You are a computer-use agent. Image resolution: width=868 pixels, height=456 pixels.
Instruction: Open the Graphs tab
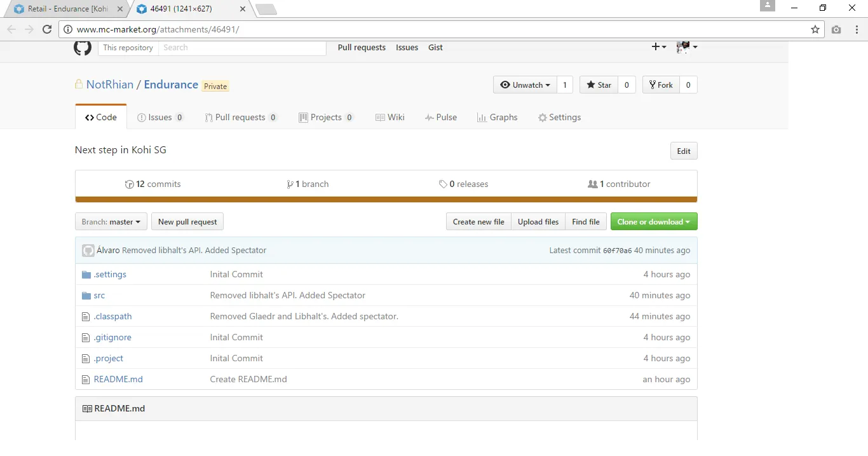tap(498, 117)
